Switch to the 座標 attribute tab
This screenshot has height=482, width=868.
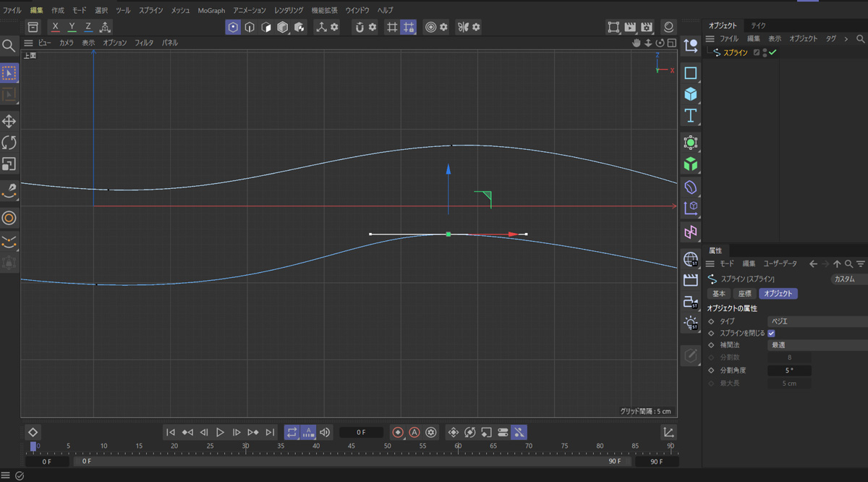pos(744,294)
